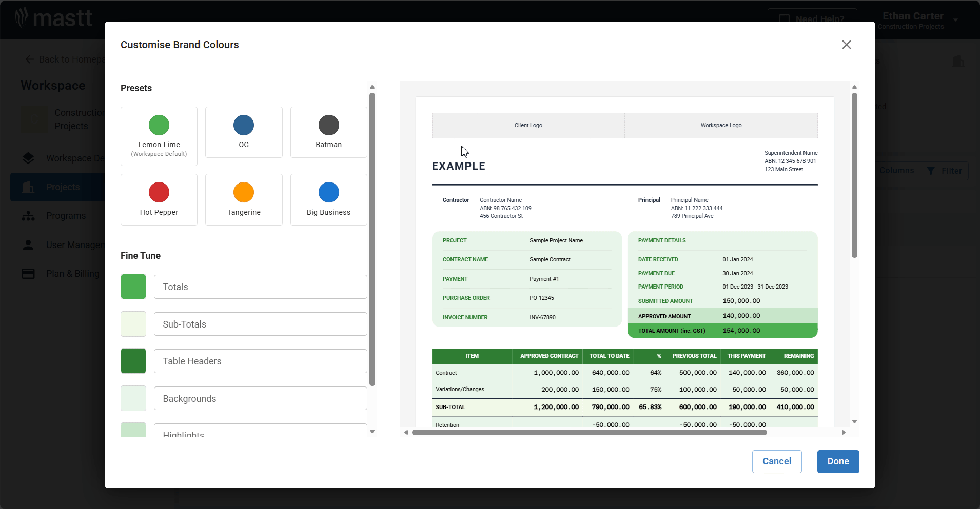Cancel the brand colour changes
Image resolution: width=980 pixels, height=509 pixels.
click(776, 461)
